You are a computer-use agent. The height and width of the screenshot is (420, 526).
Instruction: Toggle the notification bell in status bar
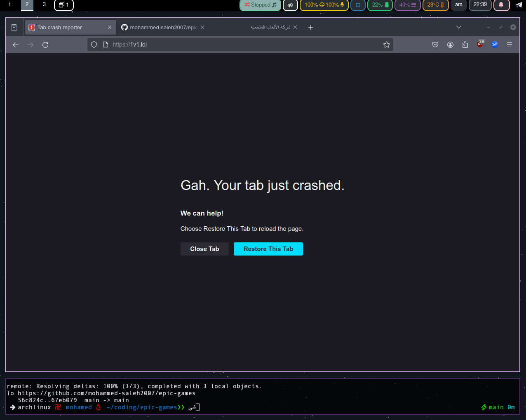click(x=501, y=5)
